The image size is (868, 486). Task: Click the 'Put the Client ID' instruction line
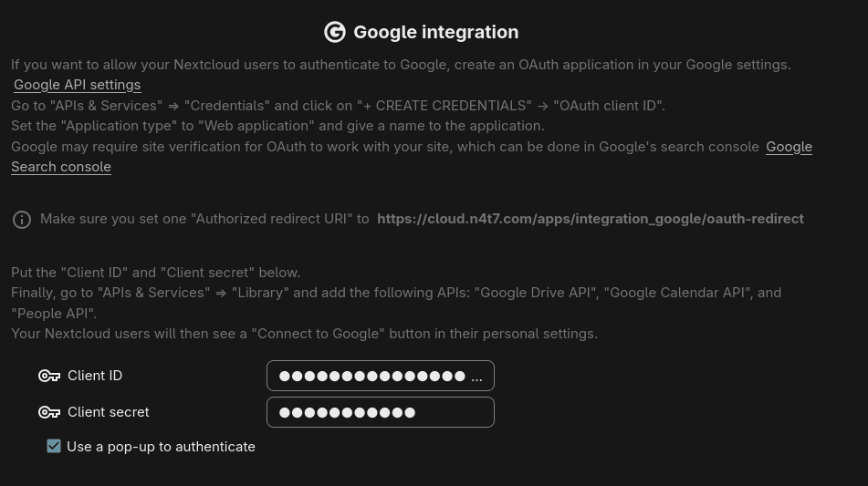[155, 273]
